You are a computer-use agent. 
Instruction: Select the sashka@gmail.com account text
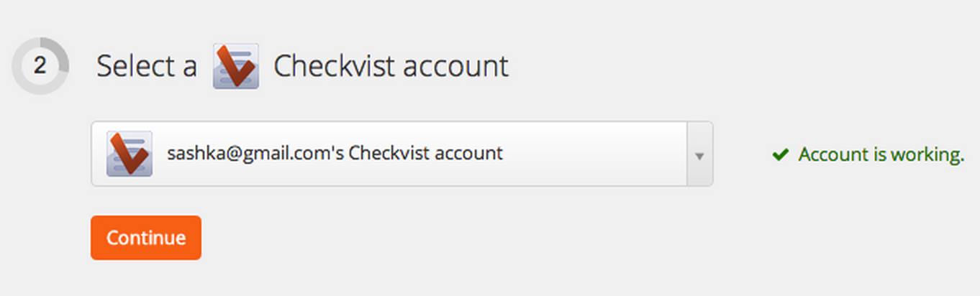click(x=335, y=153)
